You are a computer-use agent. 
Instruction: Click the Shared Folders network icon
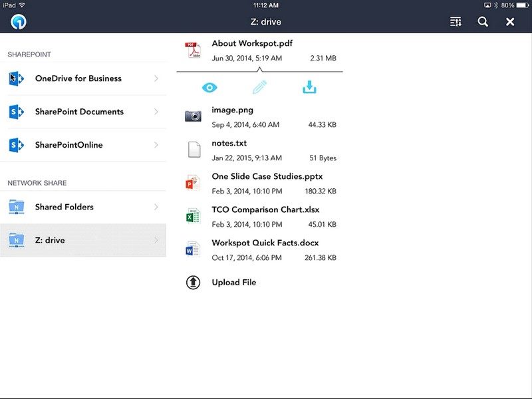pos(16,207)
